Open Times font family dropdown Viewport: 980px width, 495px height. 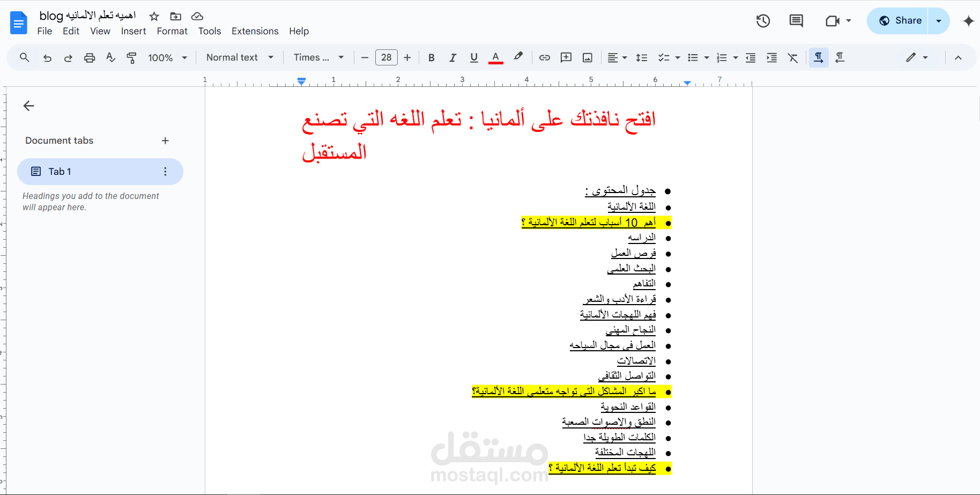coord(318,57)
